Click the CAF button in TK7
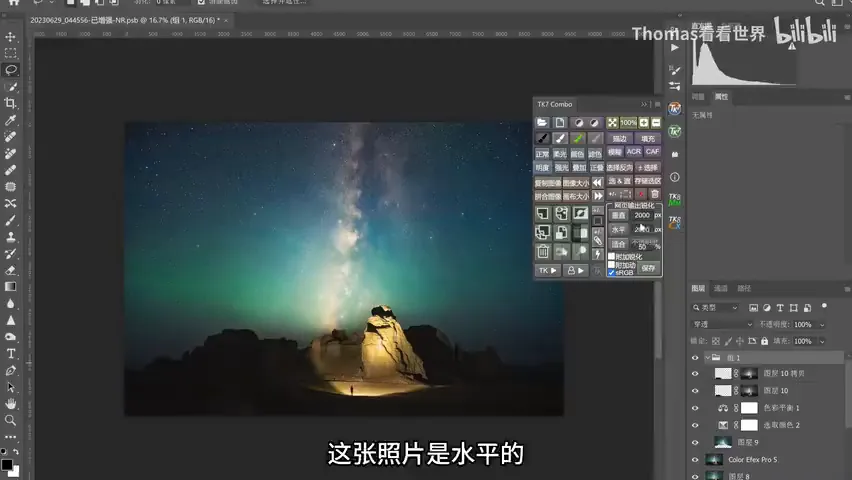The width and height of the screenshot is (852, 480). tap(653, 152)
